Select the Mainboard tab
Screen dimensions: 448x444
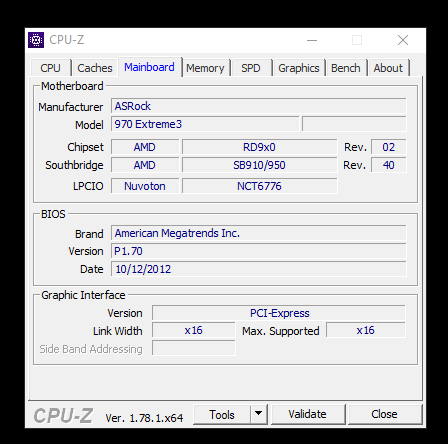[150, 67]
